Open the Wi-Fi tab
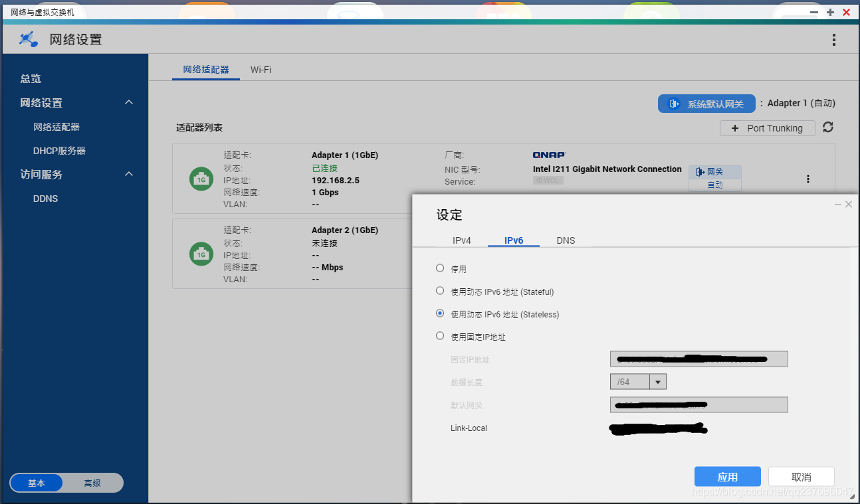The image size is (860, 504). click(261, 70)
